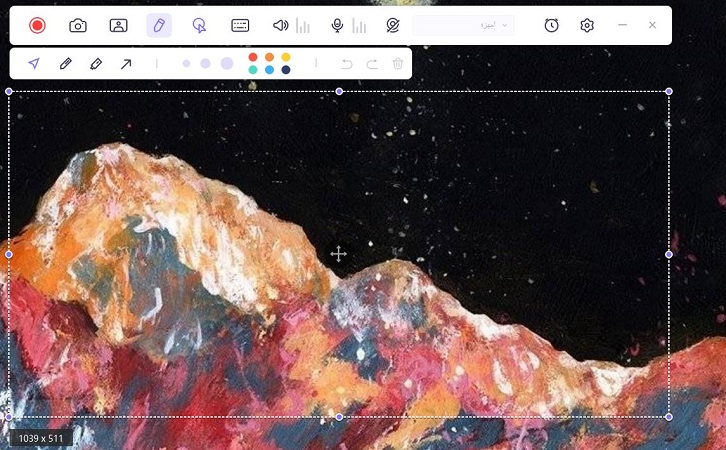
Task: Start recording with the red record button
Action: coord(37,25)
